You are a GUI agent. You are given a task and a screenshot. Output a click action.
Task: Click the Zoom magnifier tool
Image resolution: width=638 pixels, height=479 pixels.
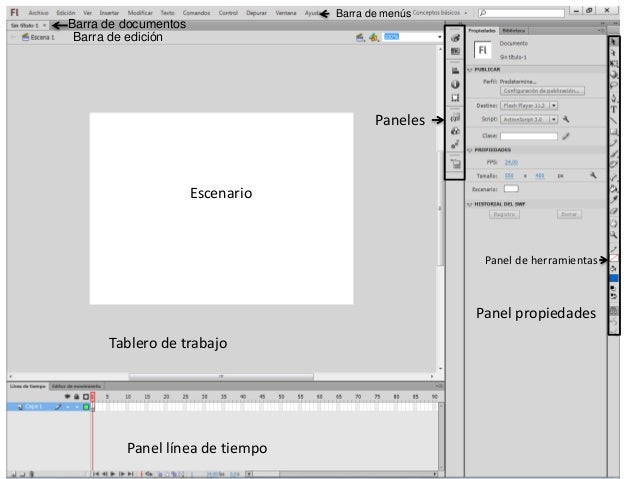pyautogui.click(x=613, y=233)
